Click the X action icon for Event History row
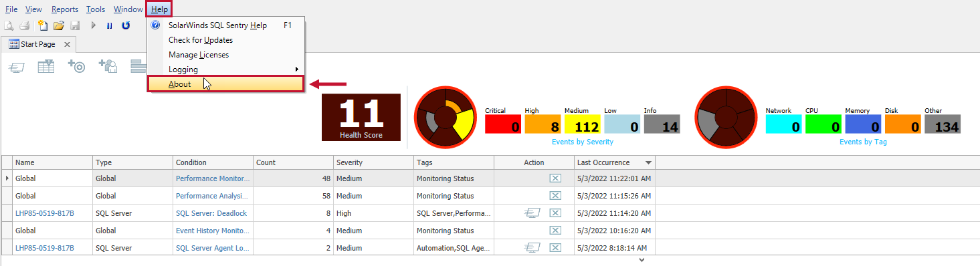This screenshot has width=980, height=266. coord(555,231)
